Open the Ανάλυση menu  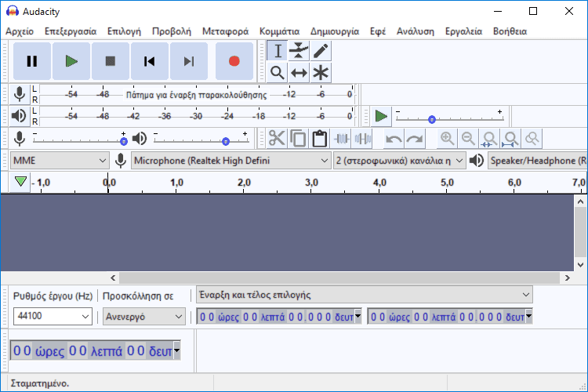click(x=416, y=31)
